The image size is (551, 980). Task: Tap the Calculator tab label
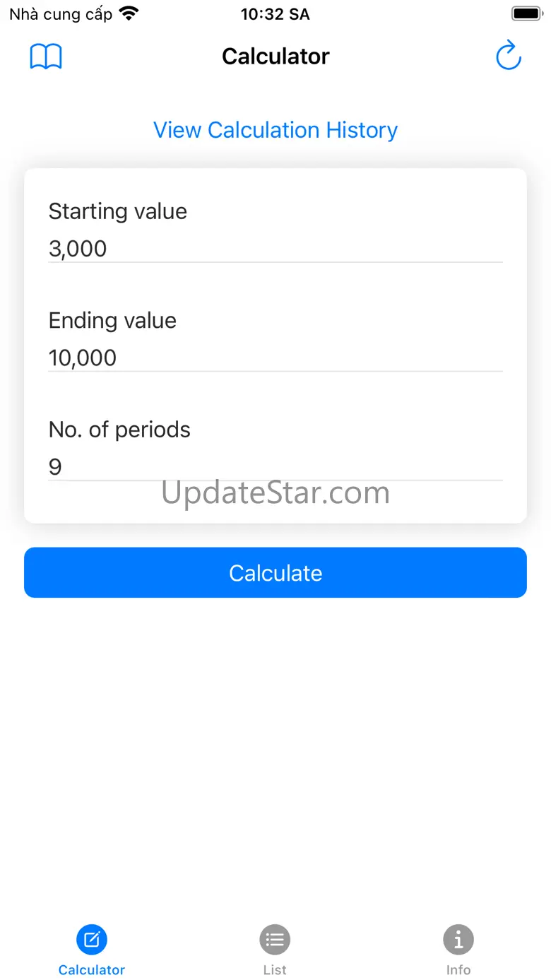coord(92,970)
